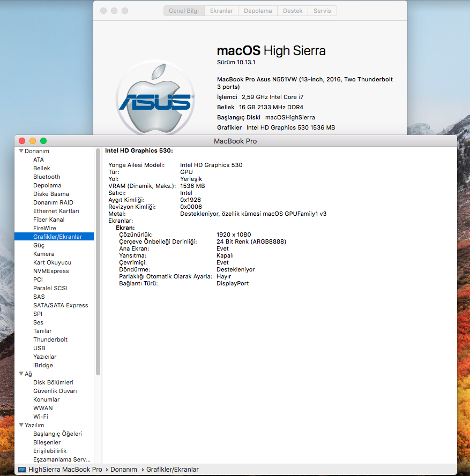Image resolution: width=470 pixels, height=476 pixels.
Task: Select the Destek tab
Action: pyautogui.click(x=293, y=11)
